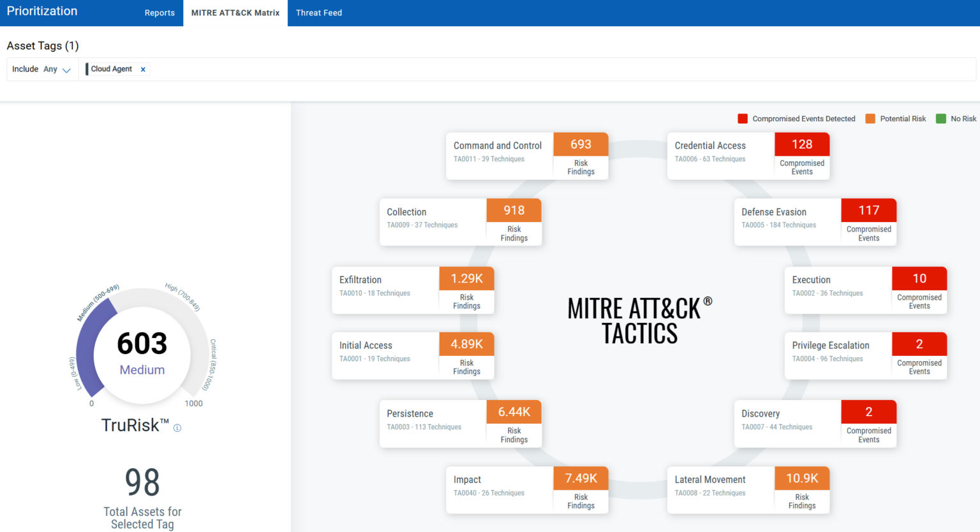This screenshot has width=980, height=532.
Task: Click the TruRisk info icon
Action: 177,427
